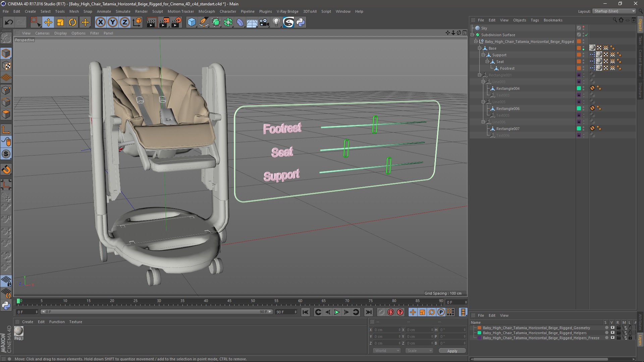Collapse the Subdivision Surface tree item
The width and height of the screenshot is (644, 362).
point(473,35)
